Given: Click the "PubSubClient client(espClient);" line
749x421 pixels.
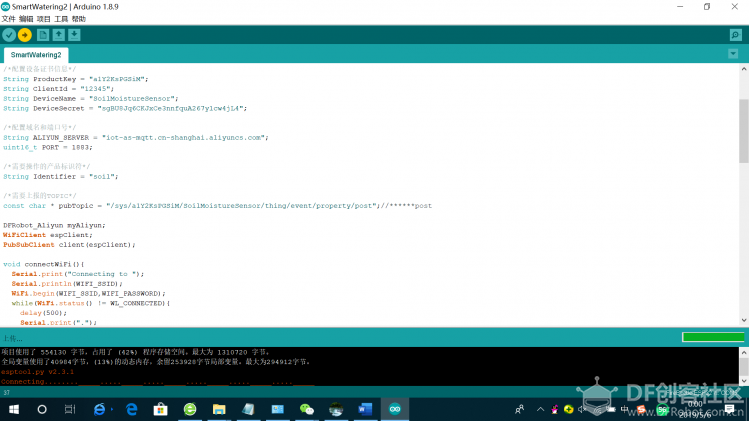Looking at the screenshot, I should click(69, 245).
